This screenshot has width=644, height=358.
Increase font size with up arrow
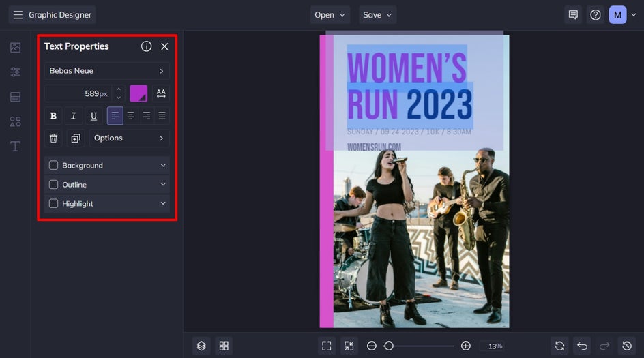pos(119,89)
